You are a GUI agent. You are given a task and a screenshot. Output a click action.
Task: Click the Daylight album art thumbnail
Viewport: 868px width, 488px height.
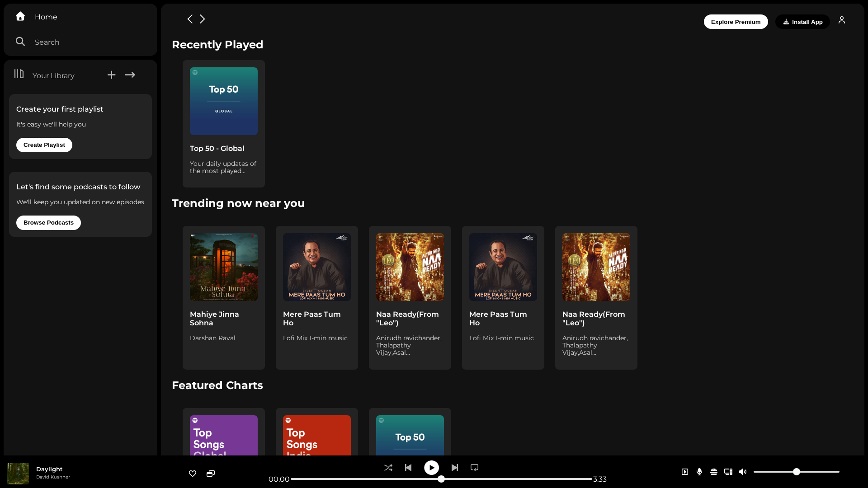(18, 474)
